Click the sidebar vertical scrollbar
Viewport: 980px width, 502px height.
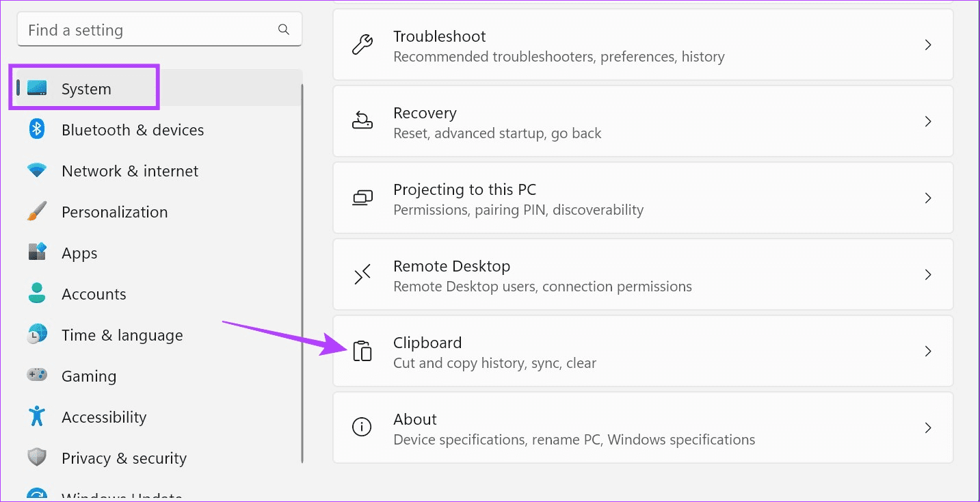[302, 274]
